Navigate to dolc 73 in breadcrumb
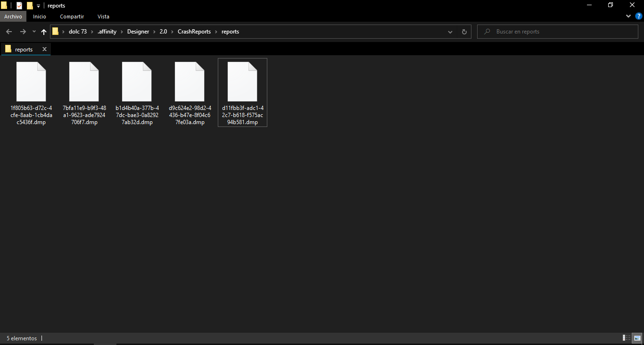 point(78,32)
